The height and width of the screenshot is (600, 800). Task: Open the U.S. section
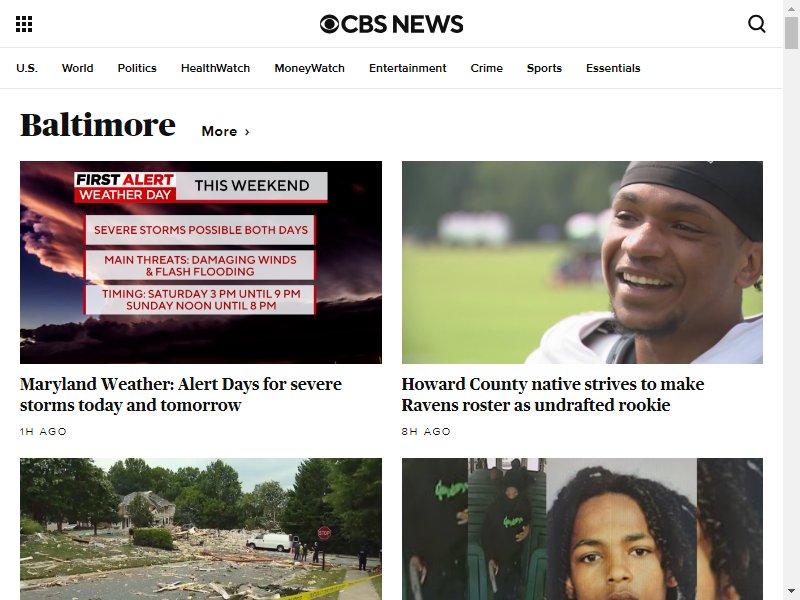click(x=27, y=68)
